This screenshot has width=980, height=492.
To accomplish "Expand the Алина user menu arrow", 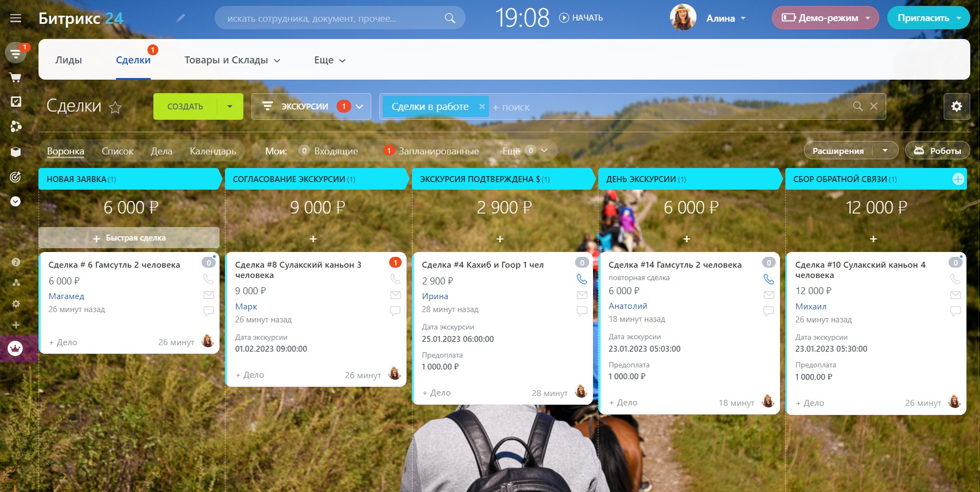I will coord(743,18).
